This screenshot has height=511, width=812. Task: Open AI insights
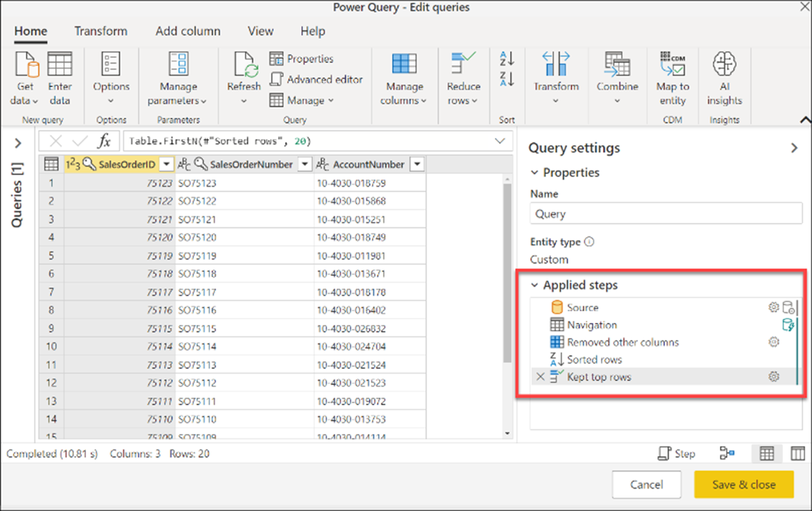pyautogui.click(x=725, y=79)
